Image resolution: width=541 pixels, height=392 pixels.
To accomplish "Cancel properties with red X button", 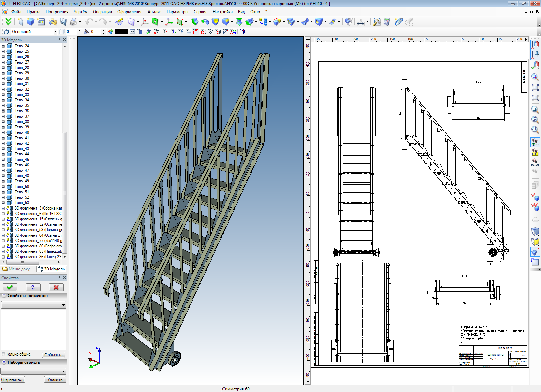I will (56, 287).
